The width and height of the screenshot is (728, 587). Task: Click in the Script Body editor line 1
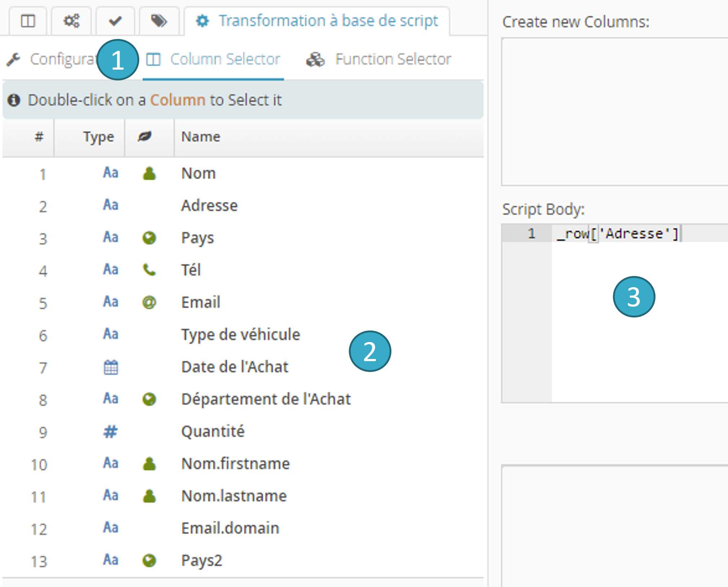point(640,233)
